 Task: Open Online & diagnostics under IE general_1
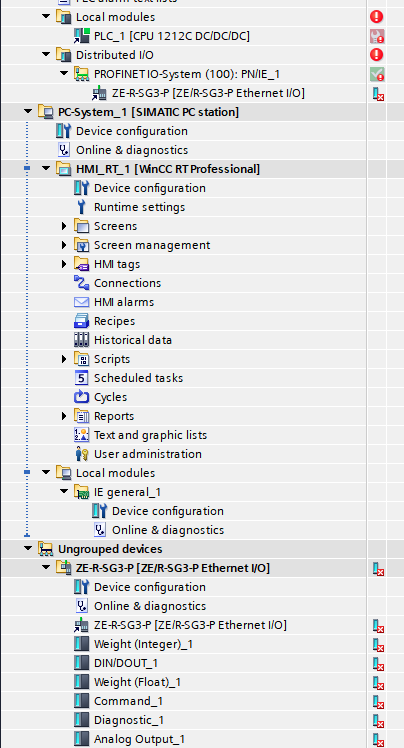(168, 530)
